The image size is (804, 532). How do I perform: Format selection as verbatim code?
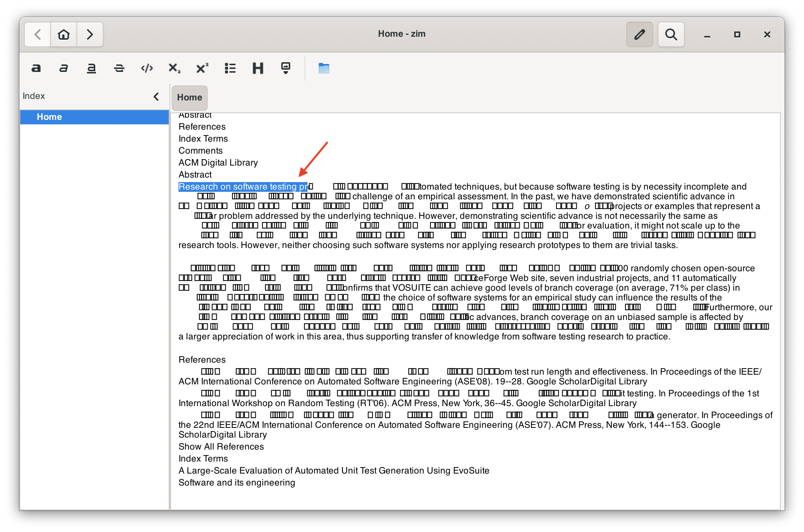click(147, 68)
